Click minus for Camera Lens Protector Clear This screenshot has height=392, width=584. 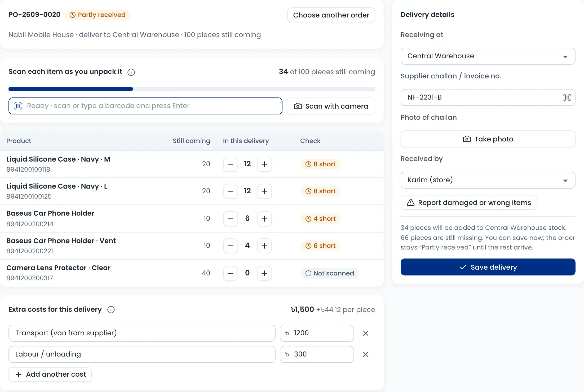pos(231,273)
